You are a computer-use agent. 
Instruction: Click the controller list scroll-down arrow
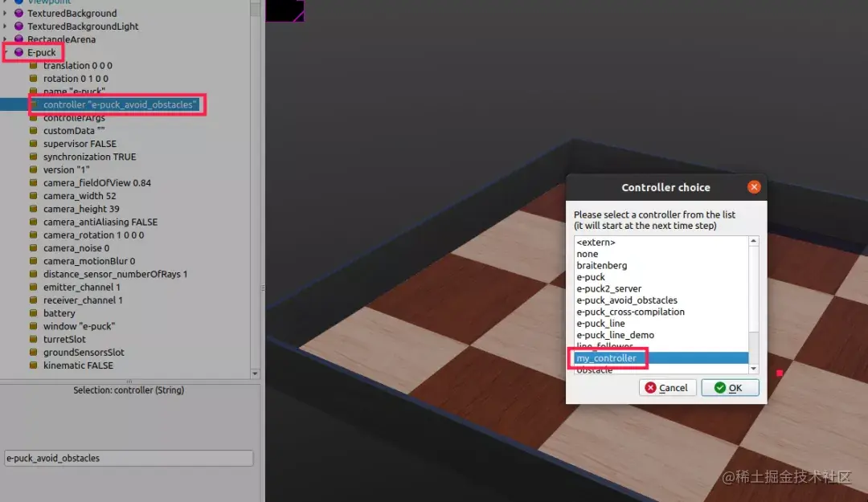[753, 369]
